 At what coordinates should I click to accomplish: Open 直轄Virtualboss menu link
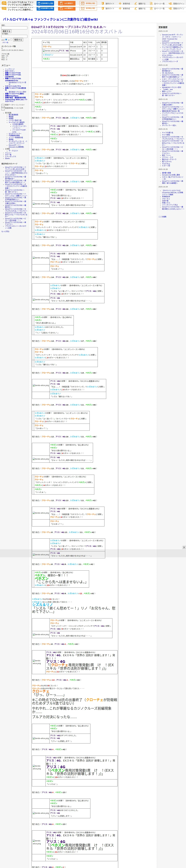tap(12, 96)
